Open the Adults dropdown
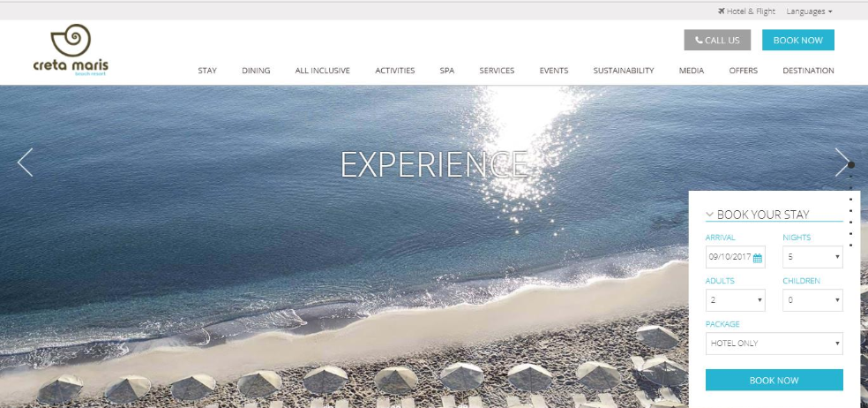 [735, 300]
